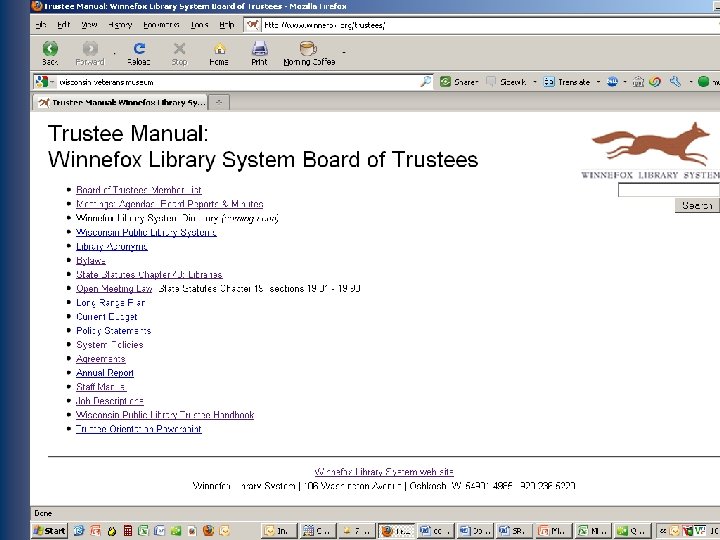Open the Bookmarks menu
The image size is (720, 540).
[x=161, y=25]
